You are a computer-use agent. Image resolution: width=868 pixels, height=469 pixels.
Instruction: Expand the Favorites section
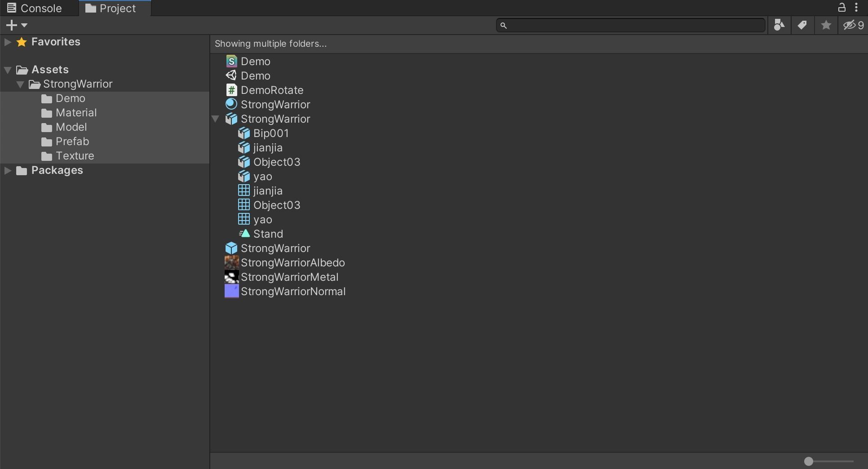click(x=8, y=42)
